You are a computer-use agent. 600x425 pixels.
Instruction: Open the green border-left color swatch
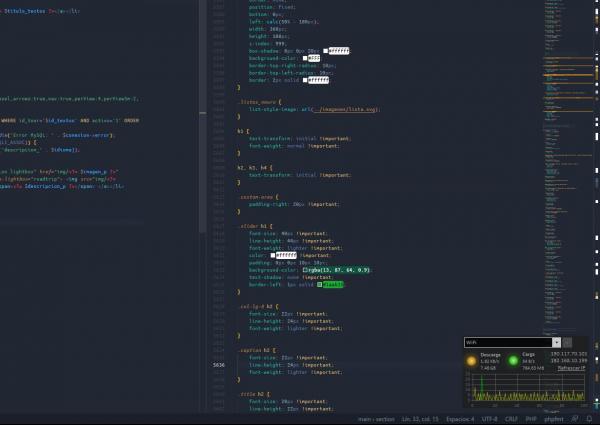[x=320, y=285]
